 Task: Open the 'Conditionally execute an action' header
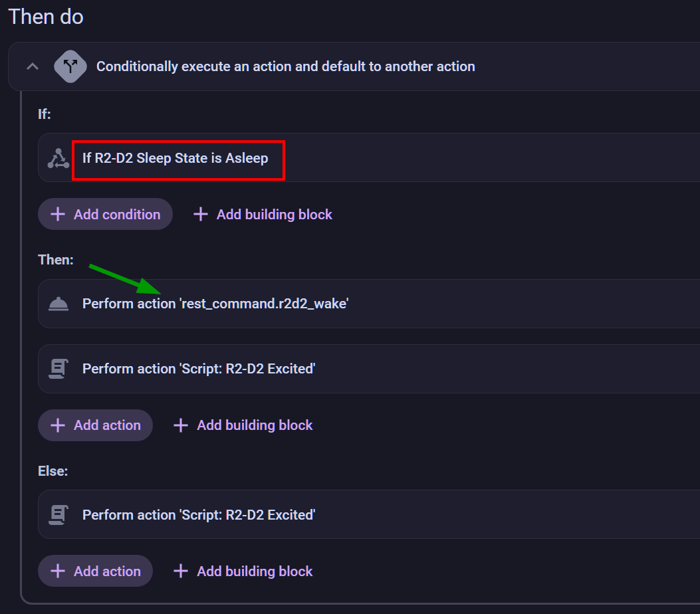[285, 66]
